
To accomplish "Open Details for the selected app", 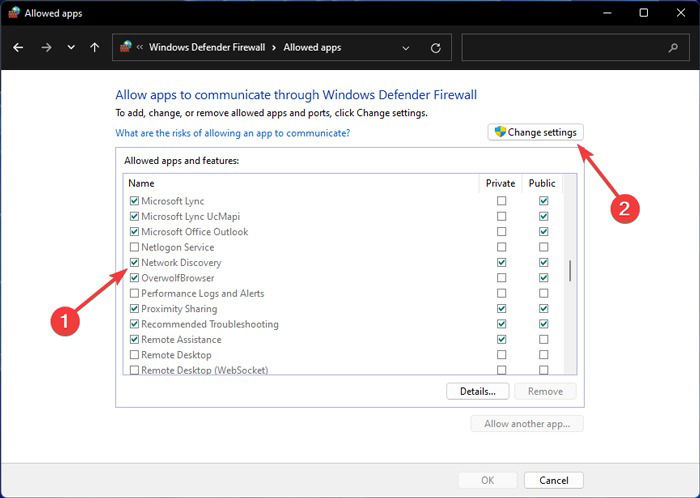I will click(478, 391).
